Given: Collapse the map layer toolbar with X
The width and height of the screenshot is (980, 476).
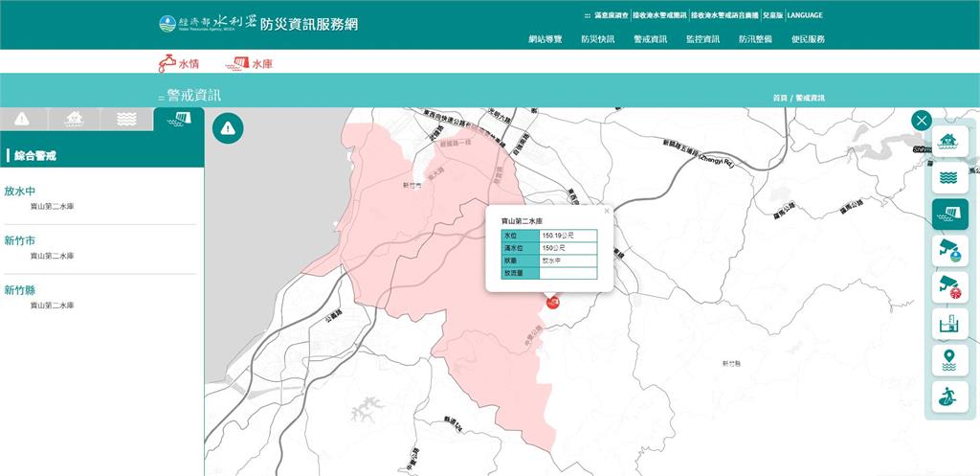Looking at the screenshot, I should click(x=922, y=120).
